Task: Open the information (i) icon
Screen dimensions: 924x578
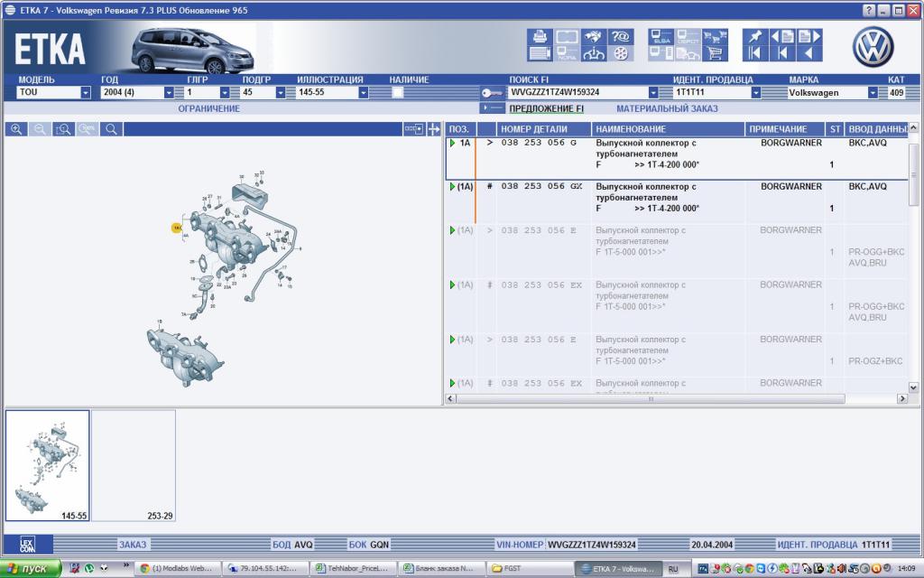Action: click(594, 53)
